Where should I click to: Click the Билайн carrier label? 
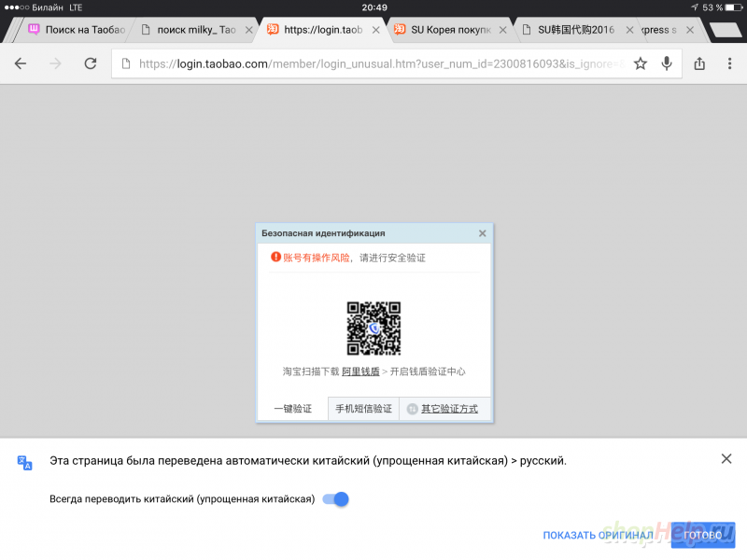click(x=48, y=7)
